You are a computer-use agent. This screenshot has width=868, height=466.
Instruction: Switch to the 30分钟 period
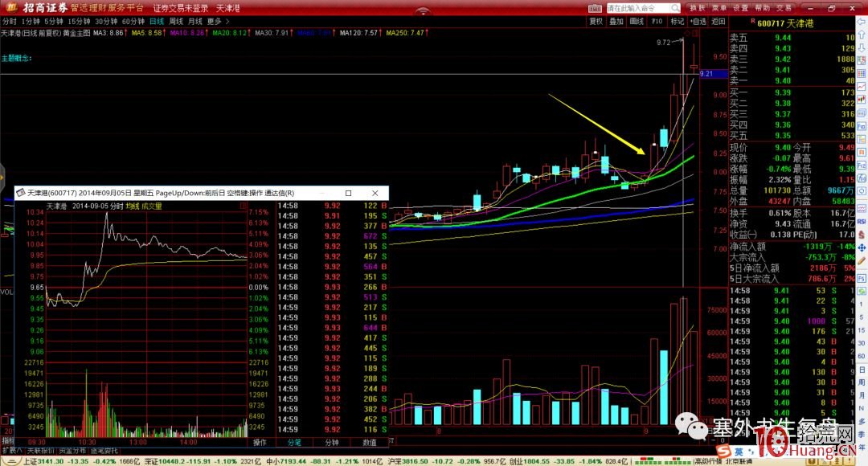point(106,22)
